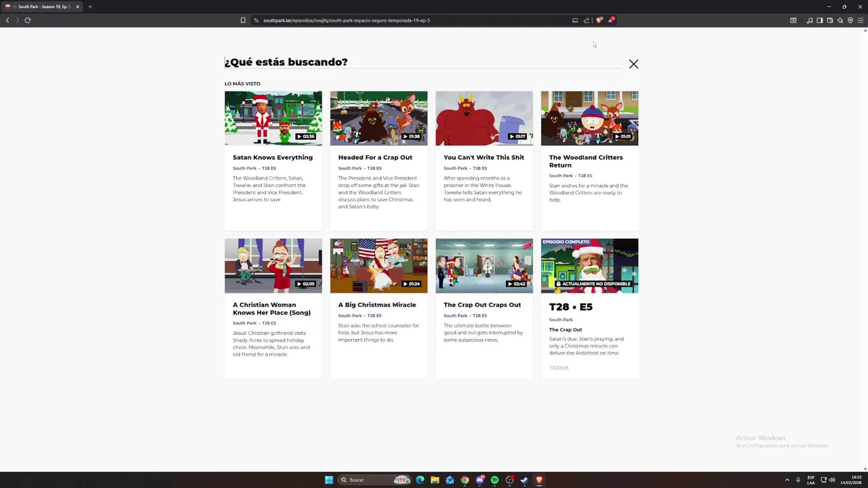This screenshot has width=868, height=488.
Task: Click the 01:24 play badge on Christmas Miracle clip
Action: coord(412,284)
